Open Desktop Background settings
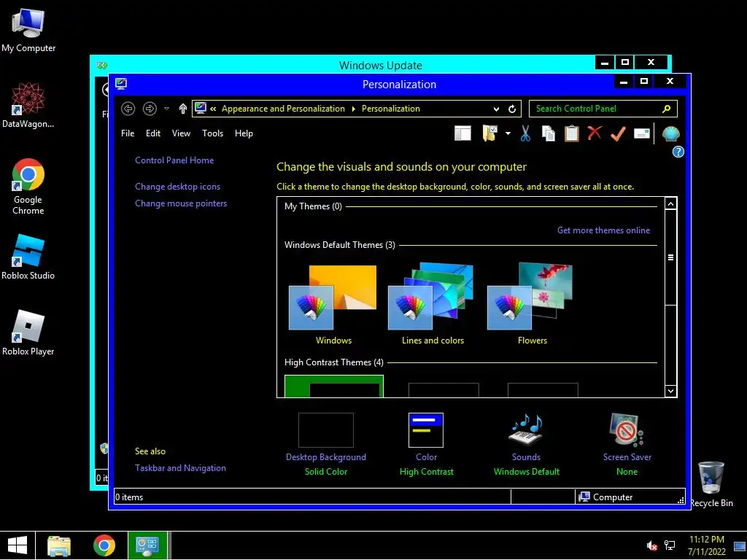Image resolution: width=747 pixels, height=560 pixels. (326, 443)
